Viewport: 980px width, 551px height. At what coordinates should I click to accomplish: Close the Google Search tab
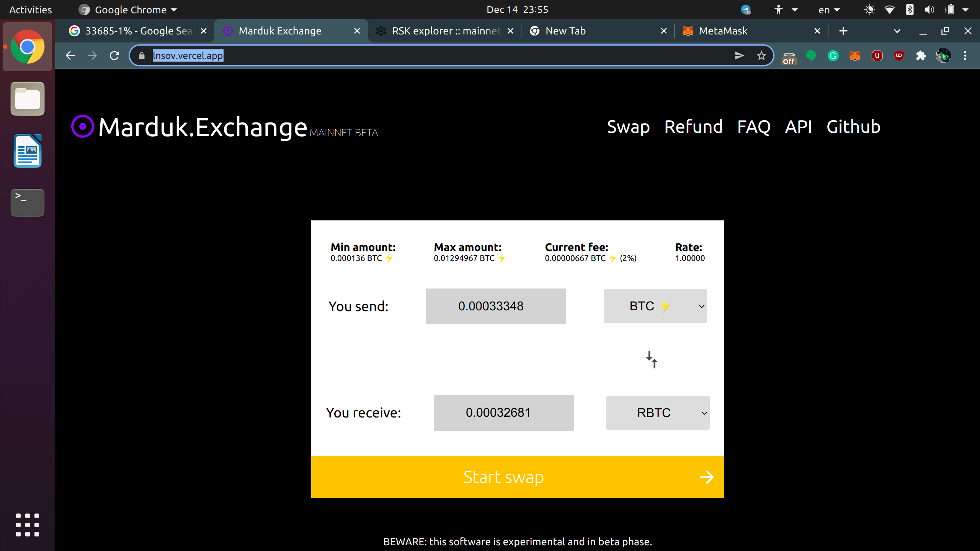[204, 31]
